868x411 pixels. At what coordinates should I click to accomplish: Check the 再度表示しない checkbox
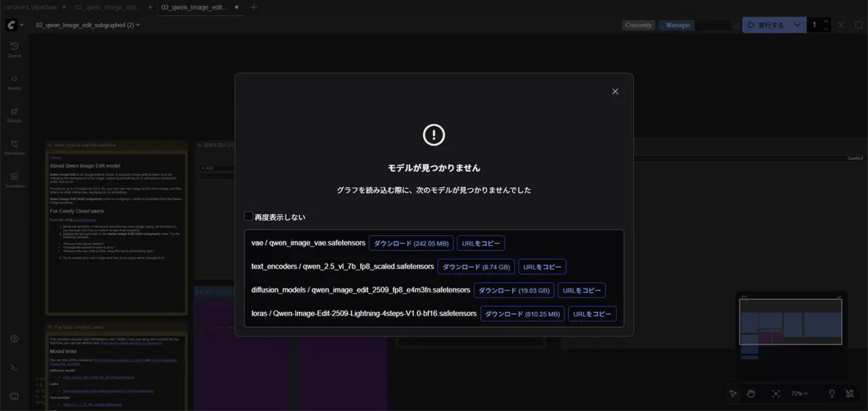click(x=249, y=216)
